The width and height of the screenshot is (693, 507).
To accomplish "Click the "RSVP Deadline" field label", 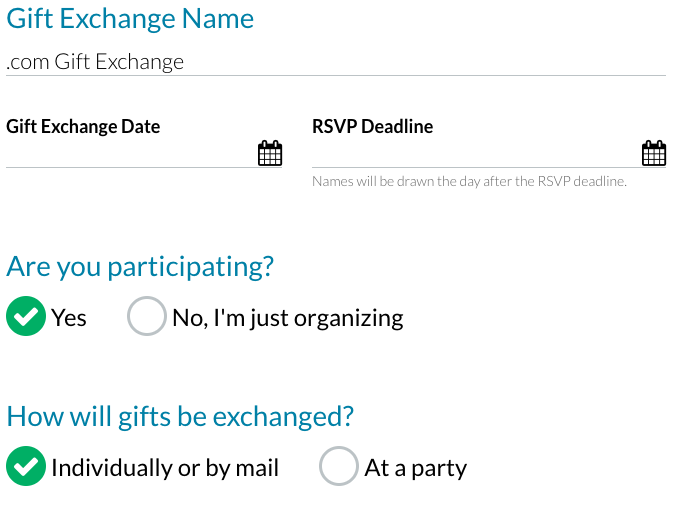I will tap(373, 127).
